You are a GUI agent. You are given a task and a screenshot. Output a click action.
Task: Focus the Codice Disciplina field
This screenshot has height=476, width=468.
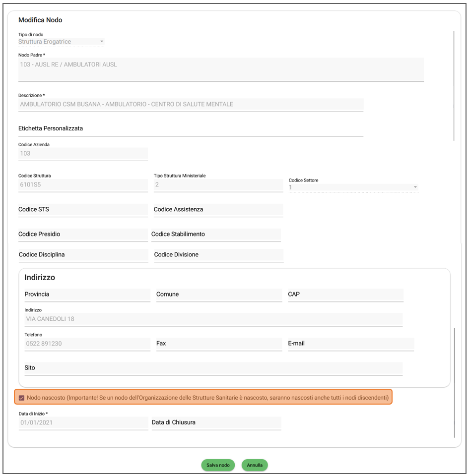point(83,255)
